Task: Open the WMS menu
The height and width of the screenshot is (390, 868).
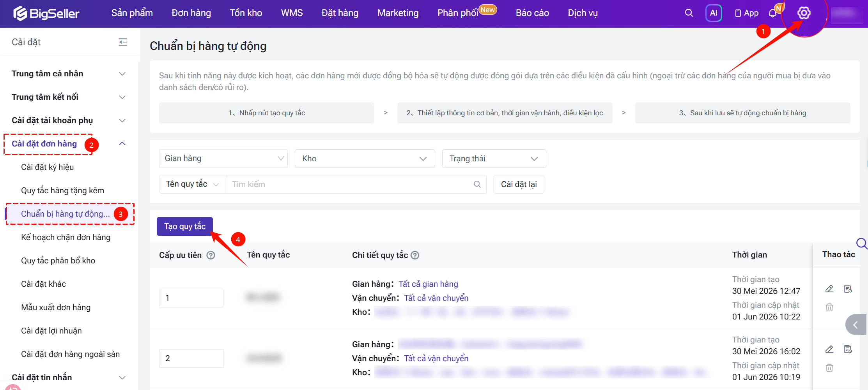Action: click(292, 13)
